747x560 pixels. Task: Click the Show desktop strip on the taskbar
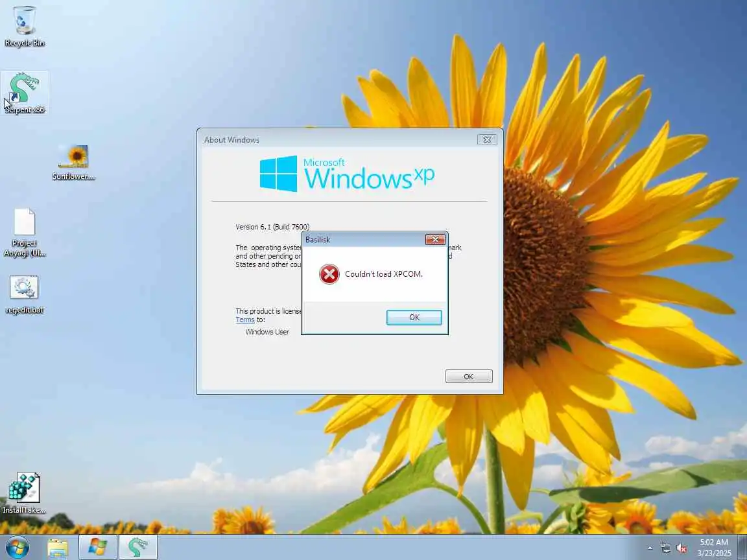[742, 548]
